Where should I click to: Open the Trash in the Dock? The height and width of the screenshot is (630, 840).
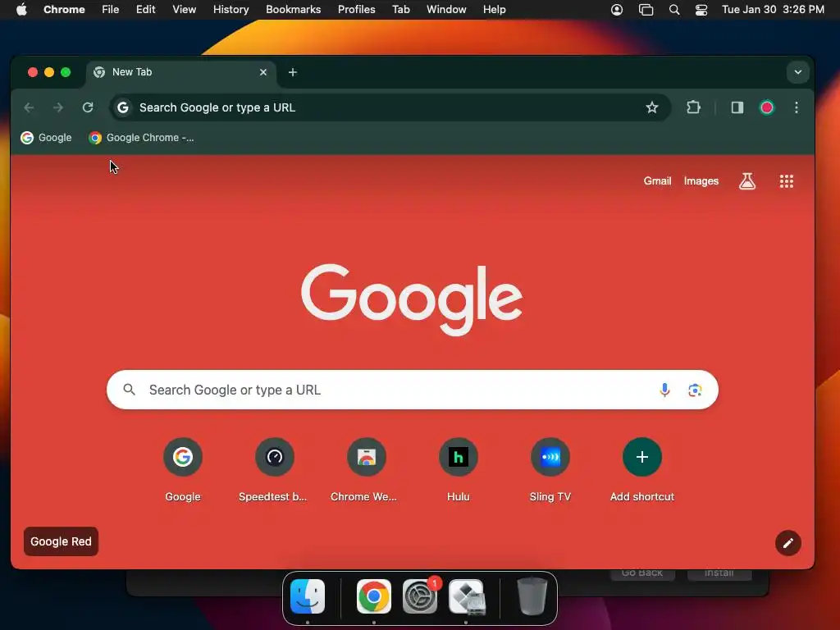click(x=532, y=596)
